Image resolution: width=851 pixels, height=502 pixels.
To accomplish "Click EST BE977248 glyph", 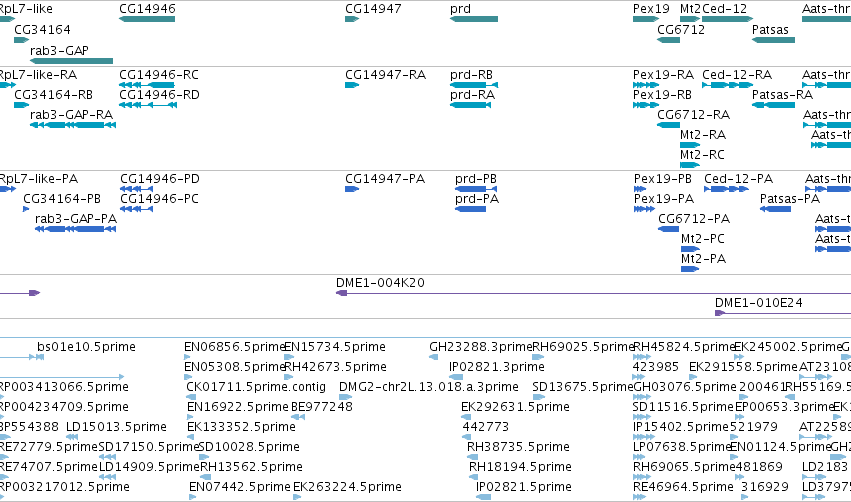I will 298,417.
